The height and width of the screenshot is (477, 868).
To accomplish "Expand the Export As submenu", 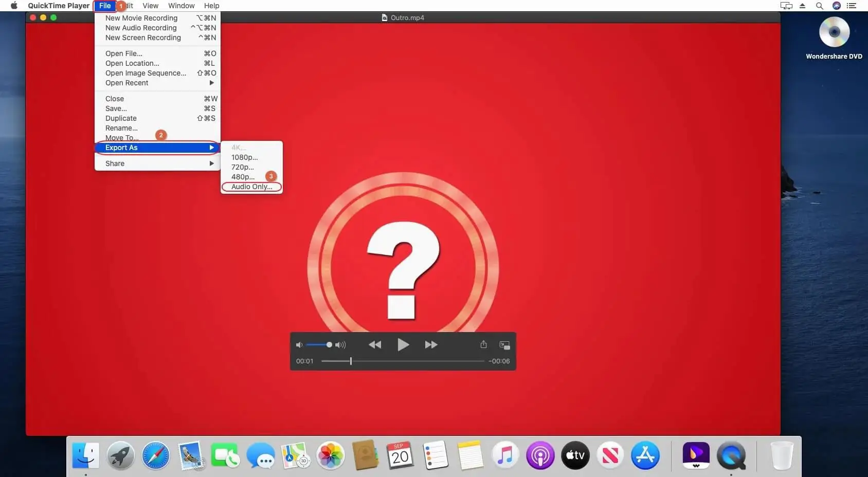I will click(x=157, y=148).
